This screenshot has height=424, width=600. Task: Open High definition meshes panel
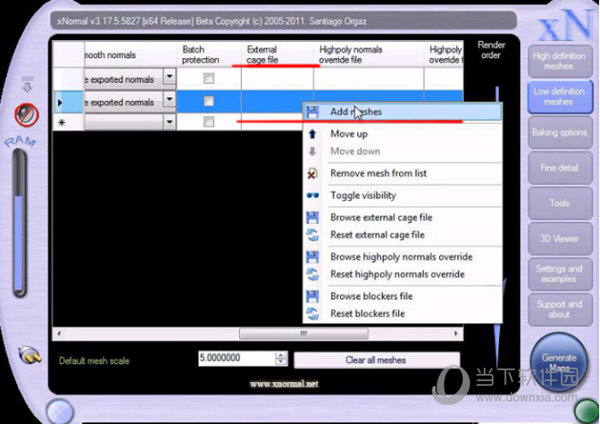click(x=560, y=61)
